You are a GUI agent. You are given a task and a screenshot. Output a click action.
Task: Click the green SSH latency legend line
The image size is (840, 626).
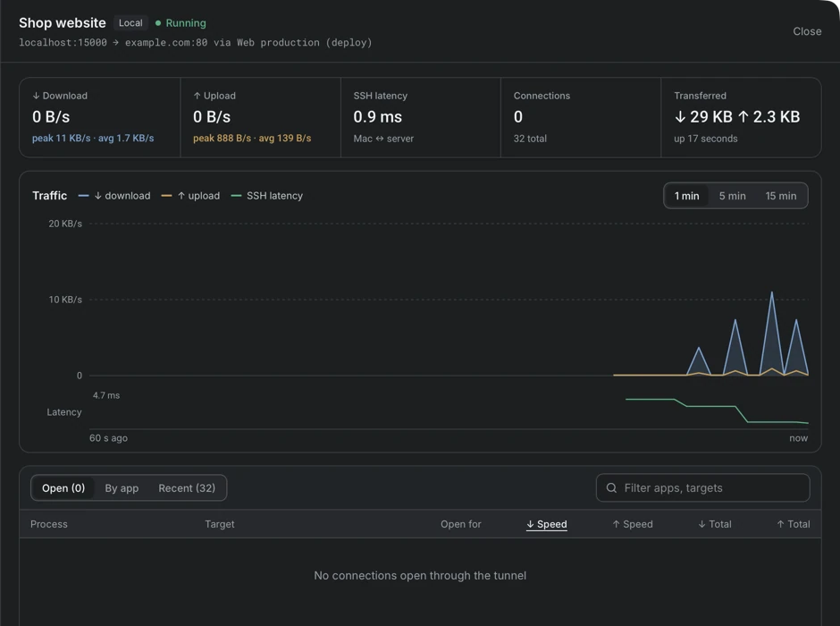tap(236, 196)
